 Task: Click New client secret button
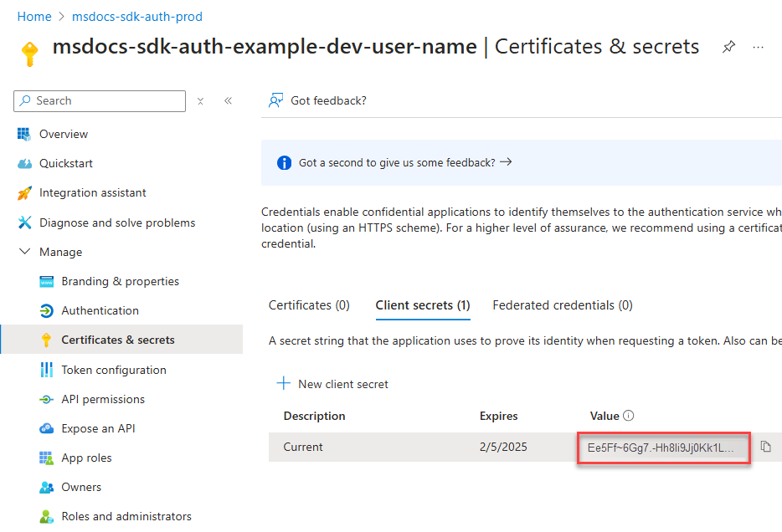tap(332, 384)
